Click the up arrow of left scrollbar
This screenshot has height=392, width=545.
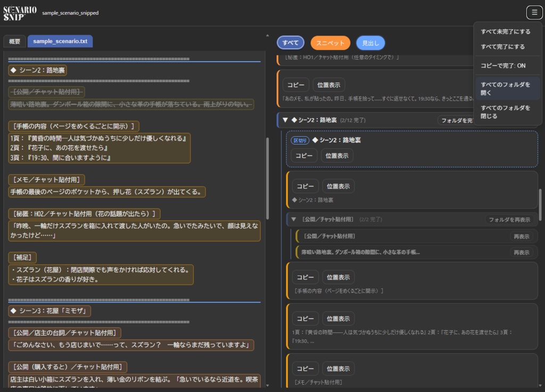coord(267,36)
